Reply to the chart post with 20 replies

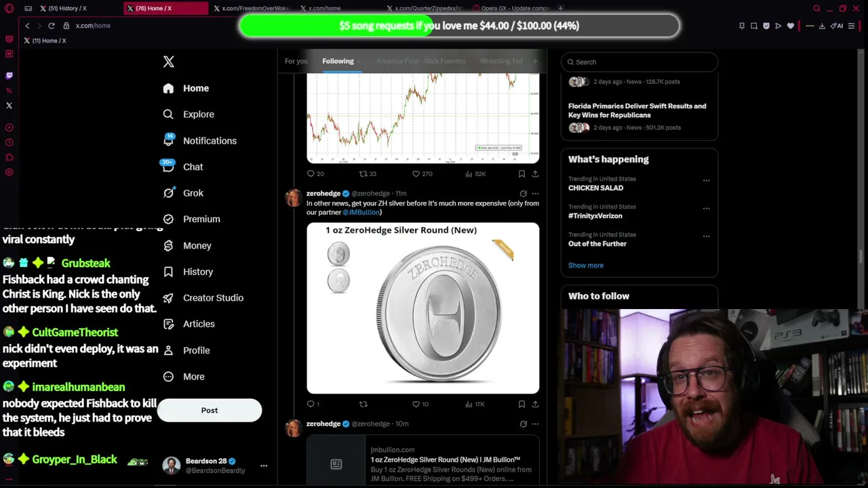point(315,174)
